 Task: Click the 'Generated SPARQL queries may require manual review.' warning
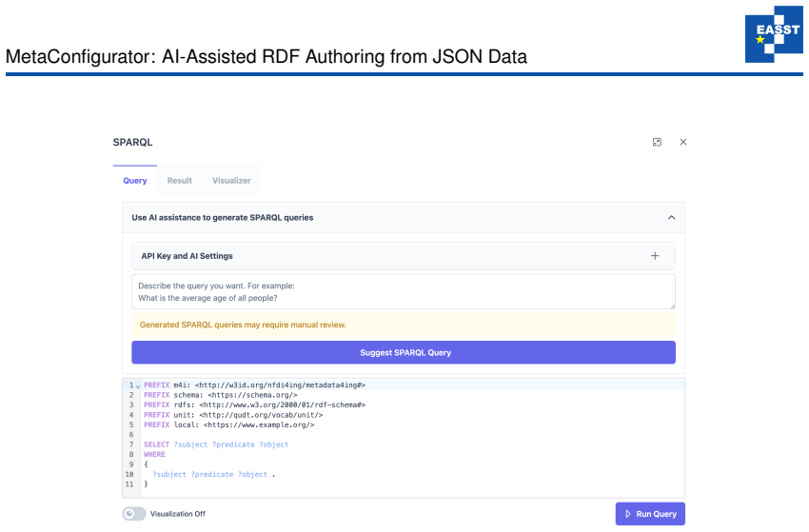coord(404,325)
